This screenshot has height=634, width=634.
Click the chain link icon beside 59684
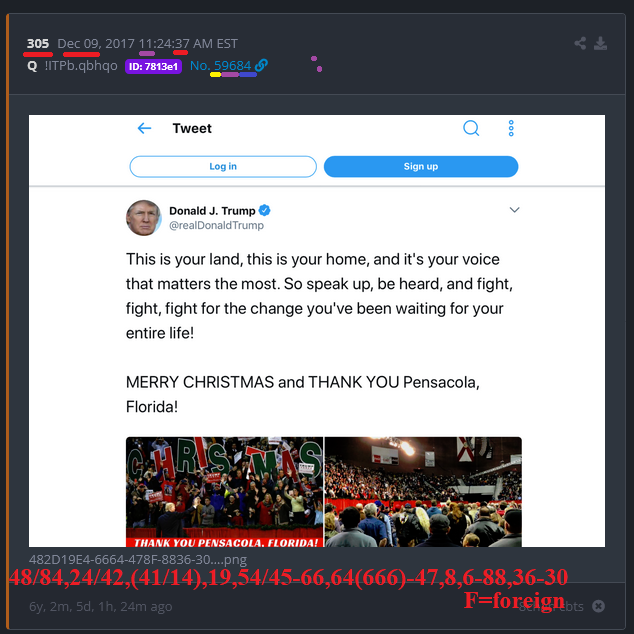pos(261,65)
